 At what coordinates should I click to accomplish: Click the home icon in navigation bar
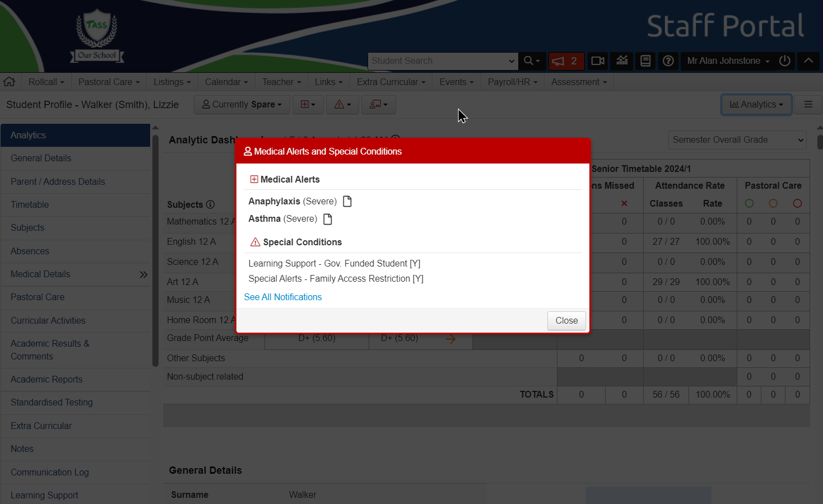coord(10,82)
